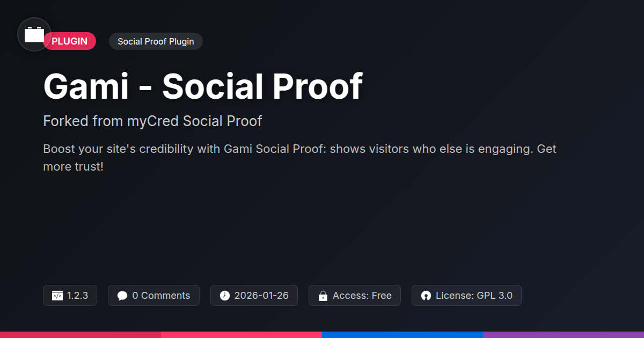Image resolution: width=644 pixels, height=338 pixels.
Task: Click the clock icon next to the date
Action: [225, 296]
